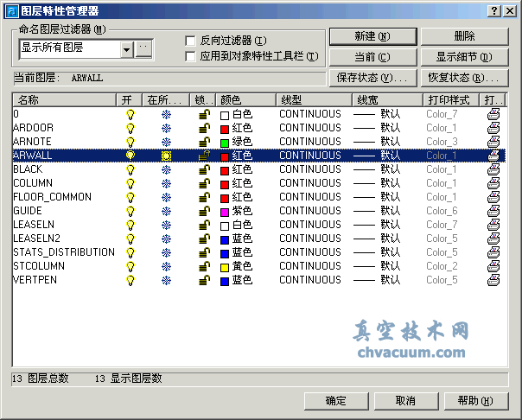
Task: Click the freeze sun icon for COLUMN layer
Action: tap(166, 183)
